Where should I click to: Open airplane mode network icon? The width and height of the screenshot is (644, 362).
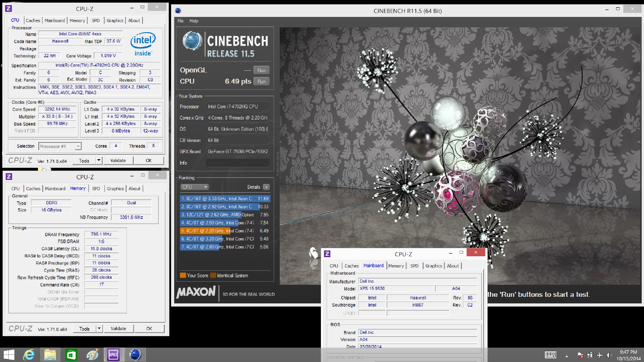[x=600, y=355]
